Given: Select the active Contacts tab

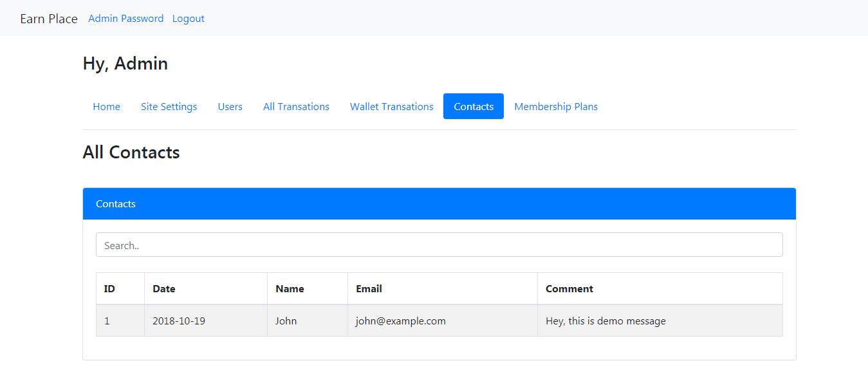Looking at the screenshot, I should [x=474, y=106].
